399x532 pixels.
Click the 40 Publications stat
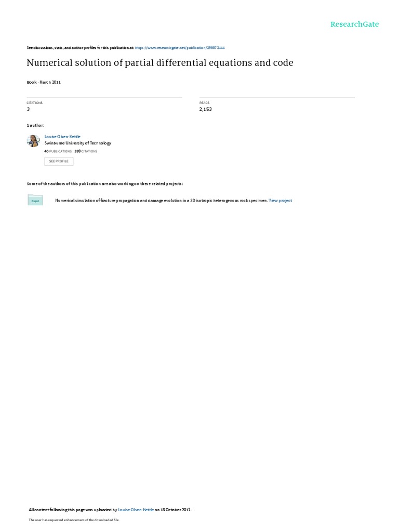(x=58, y=151)
